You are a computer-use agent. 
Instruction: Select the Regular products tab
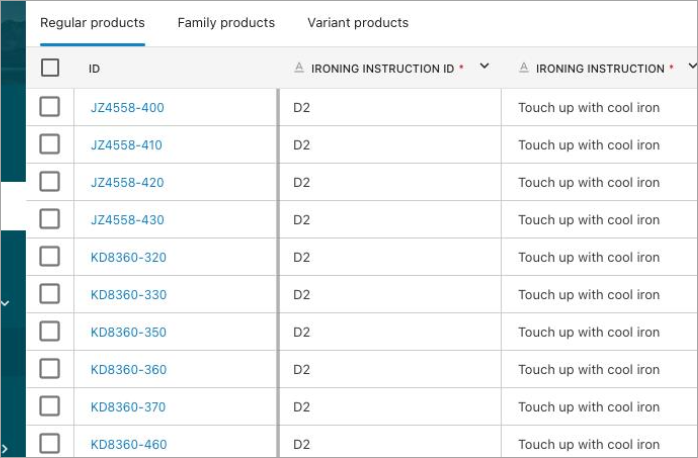(x=92, y=22)
